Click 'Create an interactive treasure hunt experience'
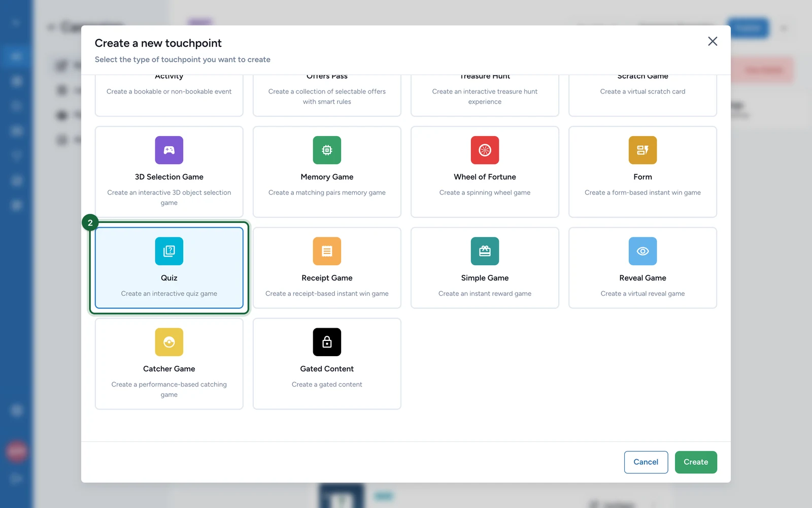The height and width of the screenshot is (508, 812). (485, 97)
